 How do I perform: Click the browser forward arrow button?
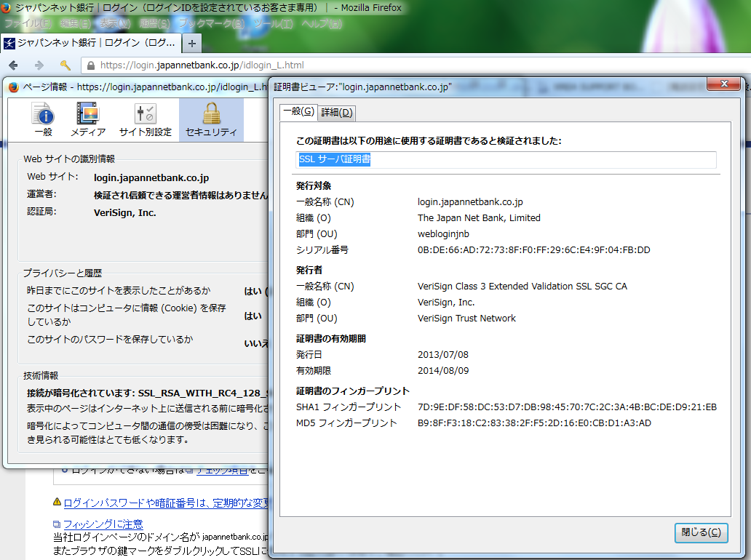coord(39,65)
